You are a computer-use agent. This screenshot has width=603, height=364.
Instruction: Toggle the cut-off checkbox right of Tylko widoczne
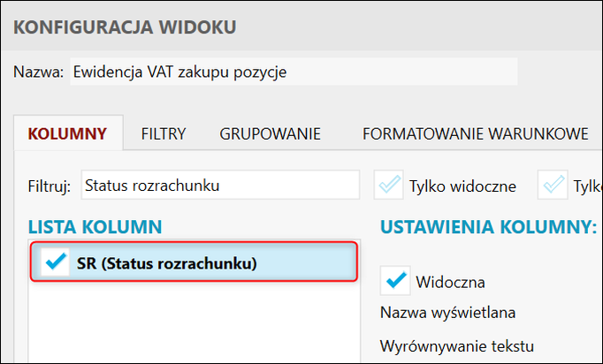[556, 186]
